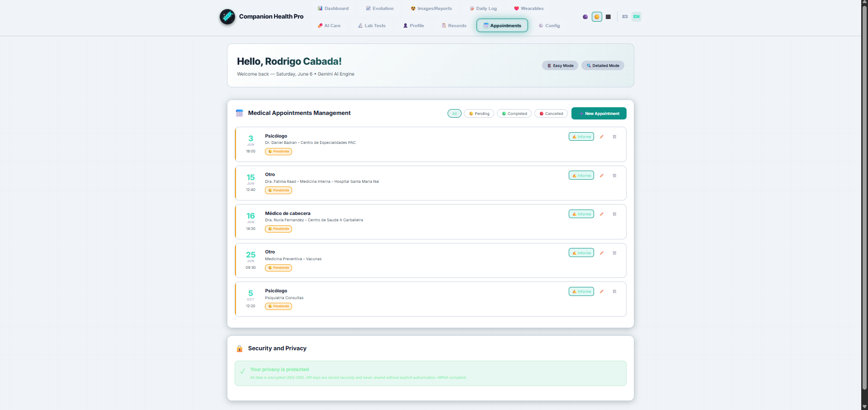This screenshot has height=410, width=868.
Task: Delete the Dra. Fatima Raad appointment
Action: coord(614,176)
